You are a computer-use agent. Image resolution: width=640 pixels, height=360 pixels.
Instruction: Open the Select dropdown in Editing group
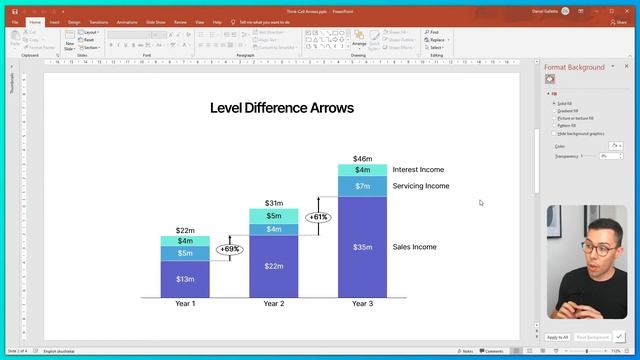[x=434, y=48]
